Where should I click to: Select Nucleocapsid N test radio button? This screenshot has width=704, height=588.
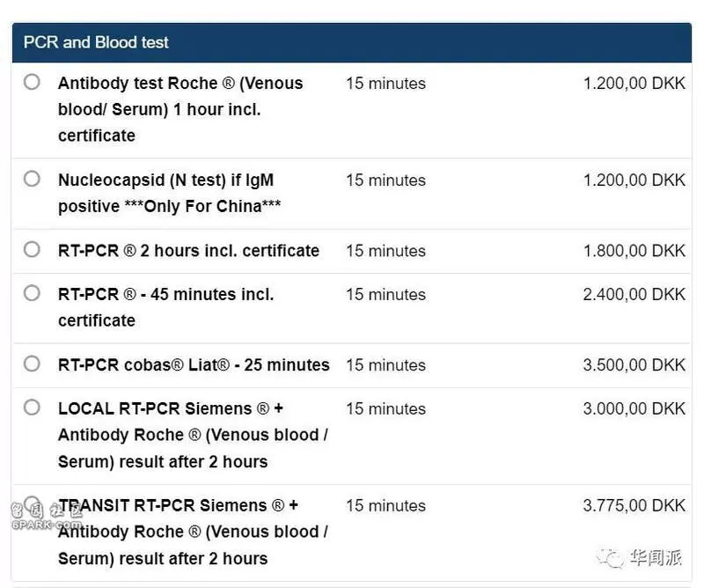32,179
